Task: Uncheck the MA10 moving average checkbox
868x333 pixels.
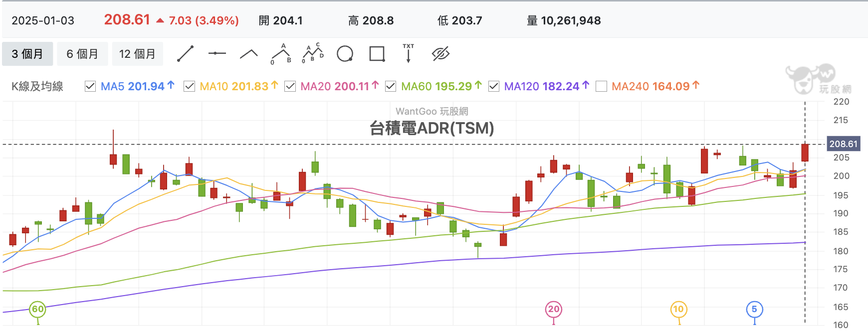Action: 190,87
